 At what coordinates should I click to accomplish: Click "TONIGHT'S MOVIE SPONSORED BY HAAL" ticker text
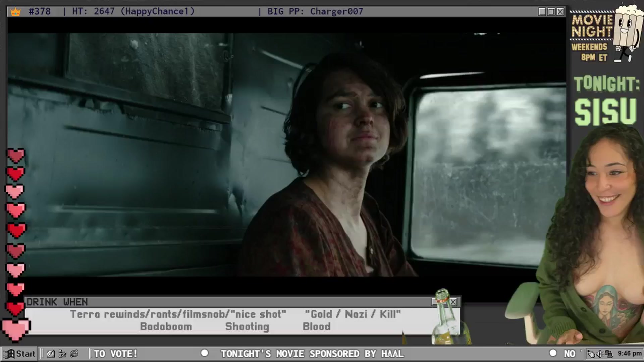click(312, 354)
